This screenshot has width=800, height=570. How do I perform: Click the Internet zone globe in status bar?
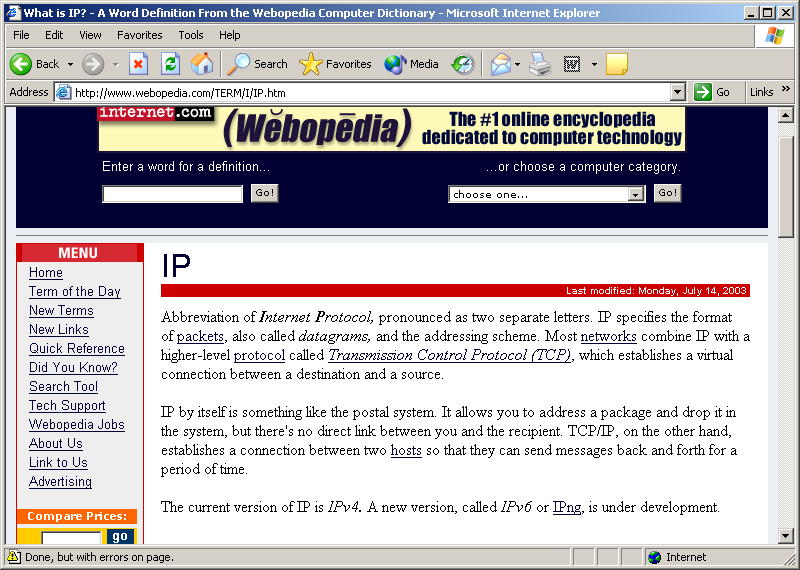point(655,557)
